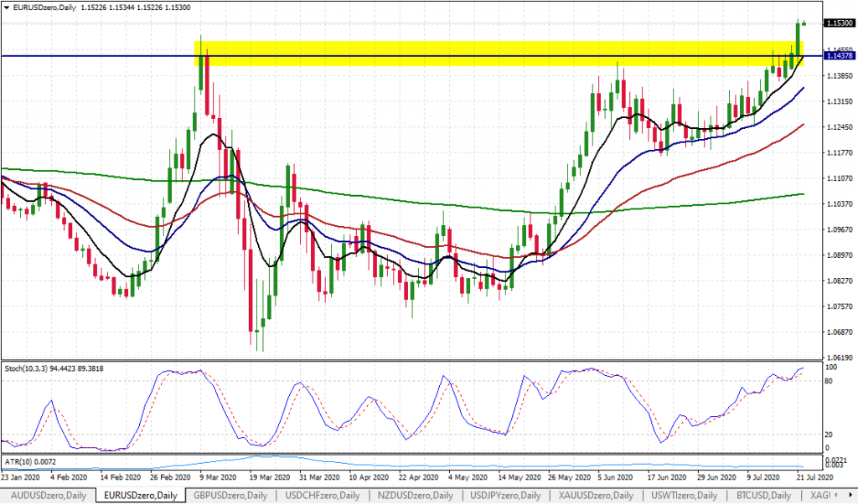Screen dimensions: 858x504
Task: Switch to the USDJPYzero,Daily chart
Action: [x=505, y=495]
